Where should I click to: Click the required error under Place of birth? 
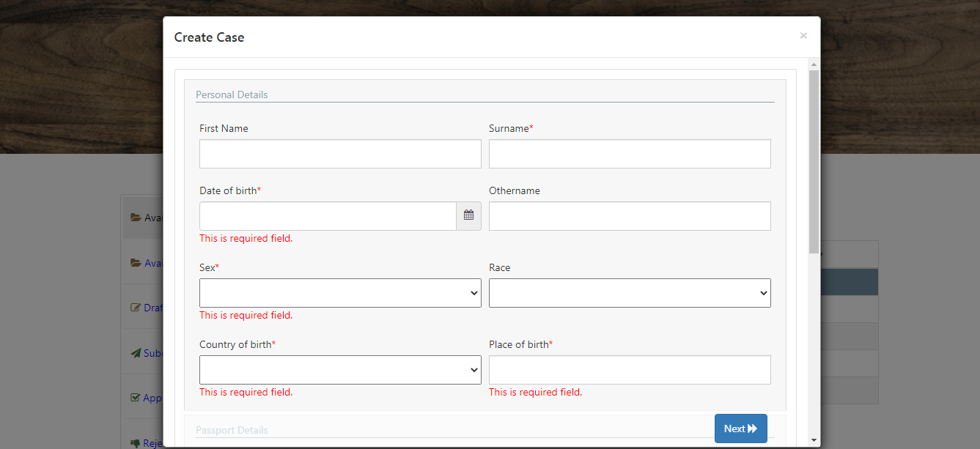[536, 392]
